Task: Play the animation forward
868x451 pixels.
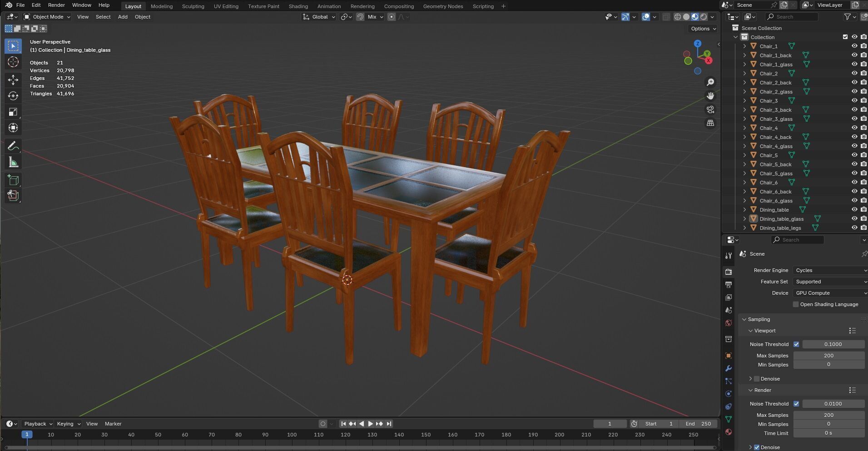Action: tap(370, 424)
